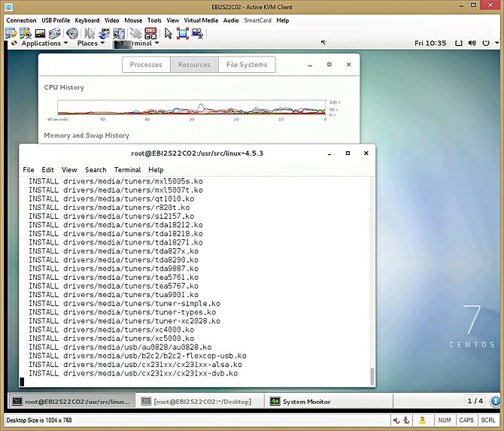The width and height of the screenshot is (504, 431).
Task: Click the terminal window title bar text
Action: (197, 153)
